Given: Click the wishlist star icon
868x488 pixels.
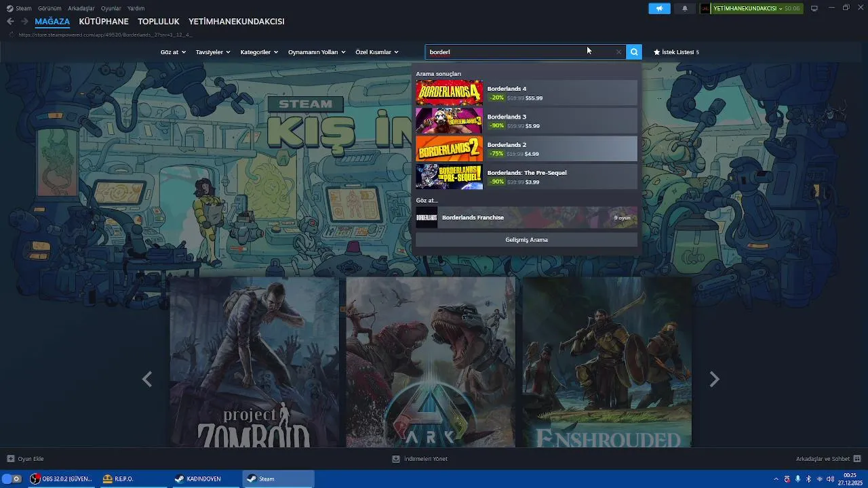Looking at the screenshot, I should point(656,52).
